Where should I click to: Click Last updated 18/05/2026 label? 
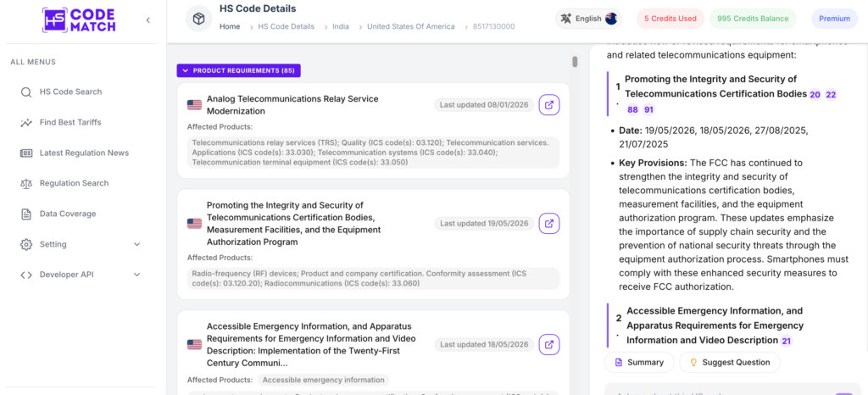click(484, 344)
